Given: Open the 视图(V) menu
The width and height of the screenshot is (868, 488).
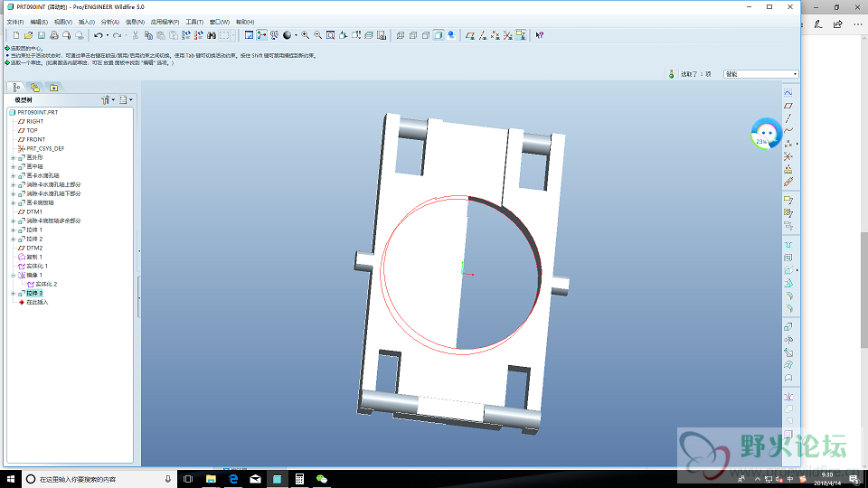Looking at the screenshot, I should click(63, 22).
